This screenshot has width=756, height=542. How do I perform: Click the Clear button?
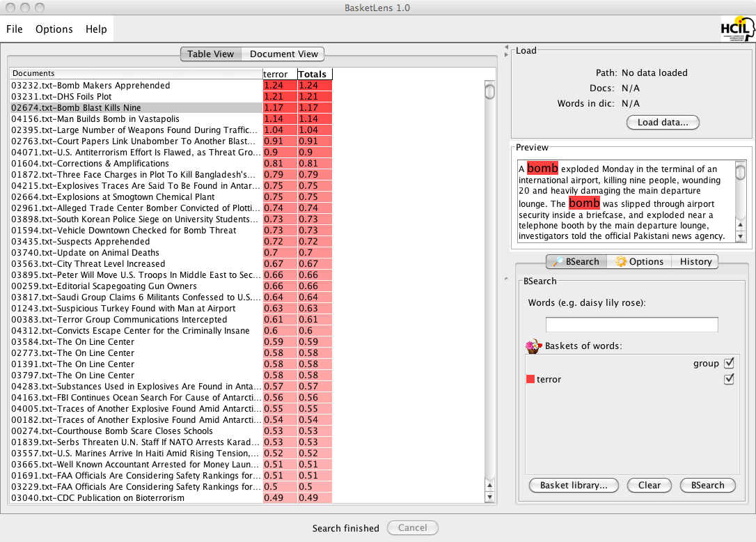click(x=649, y=485)
